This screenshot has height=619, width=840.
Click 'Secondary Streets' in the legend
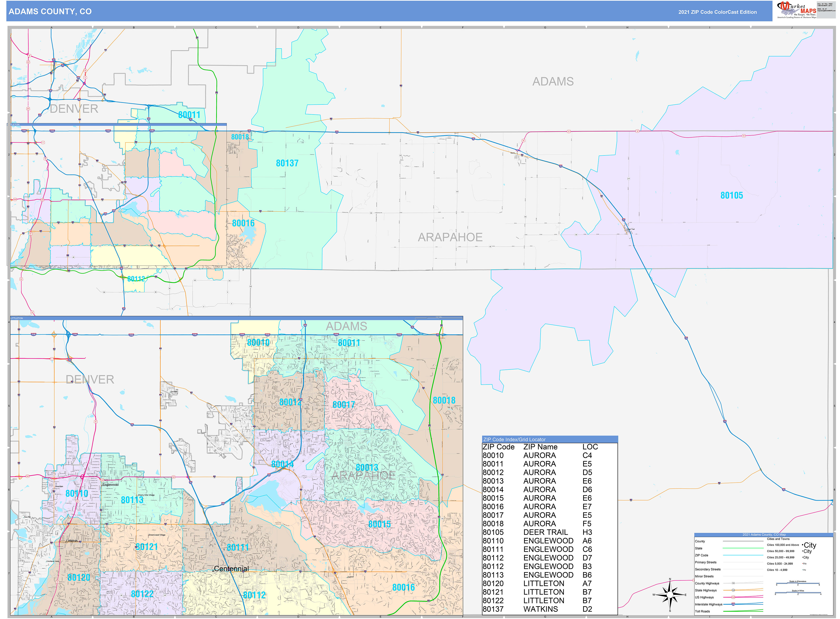707,569
